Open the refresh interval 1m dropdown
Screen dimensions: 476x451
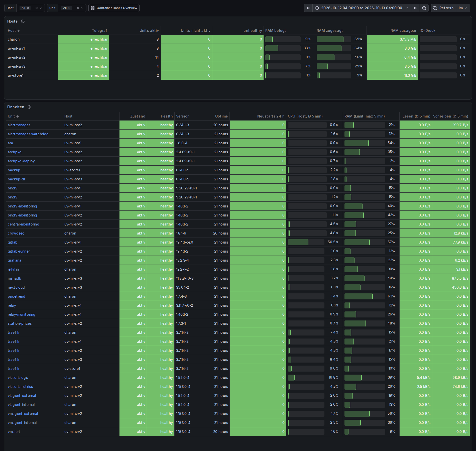[462, 8]
